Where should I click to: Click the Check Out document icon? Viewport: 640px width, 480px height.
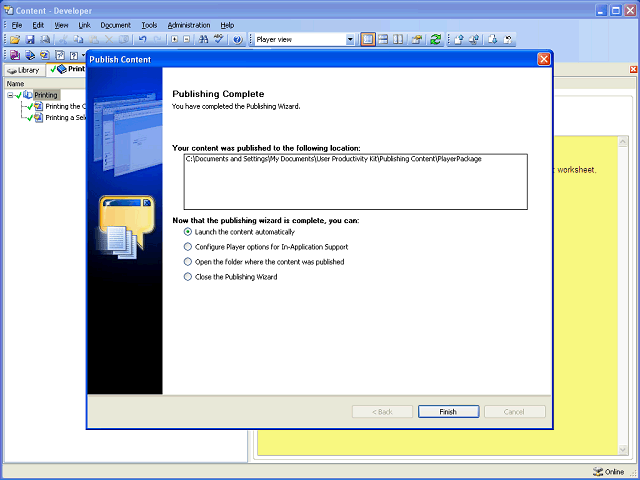coord(493,40)
